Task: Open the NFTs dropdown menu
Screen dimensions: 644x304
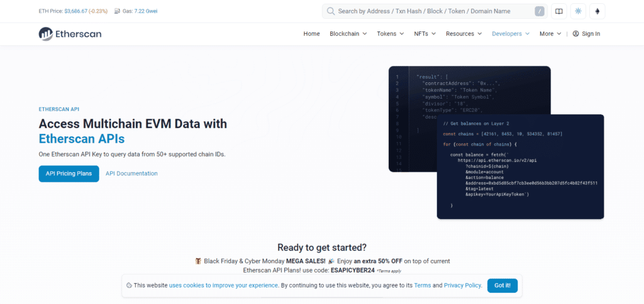Action: pyautogui.click(x=425, y=34)
